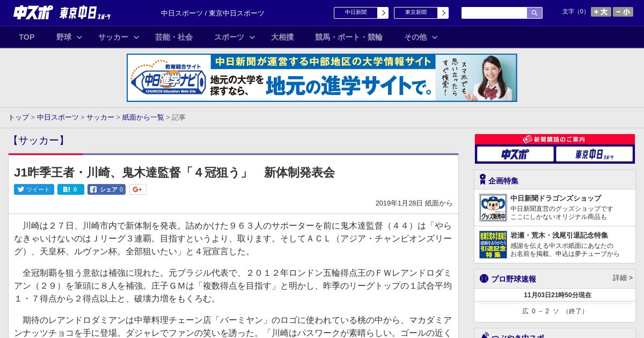
Task: Open 中日新聞 arrow button
Action: coord(383,13)
